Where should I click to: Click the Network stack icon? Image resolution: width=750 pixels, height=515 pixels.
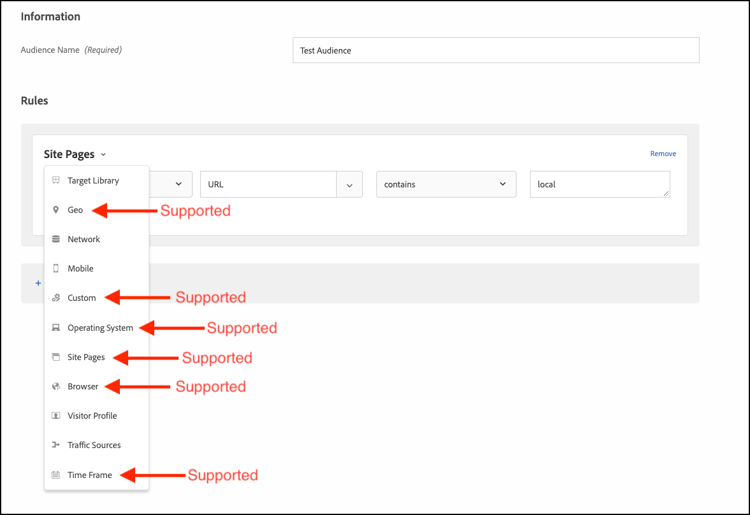click(56, 239)
